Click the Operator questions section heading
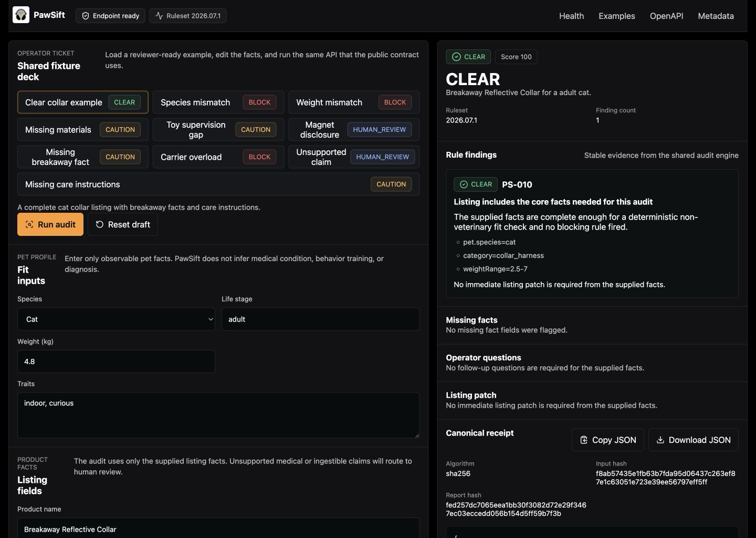This screenshot has width=756, height=538. 484,358
